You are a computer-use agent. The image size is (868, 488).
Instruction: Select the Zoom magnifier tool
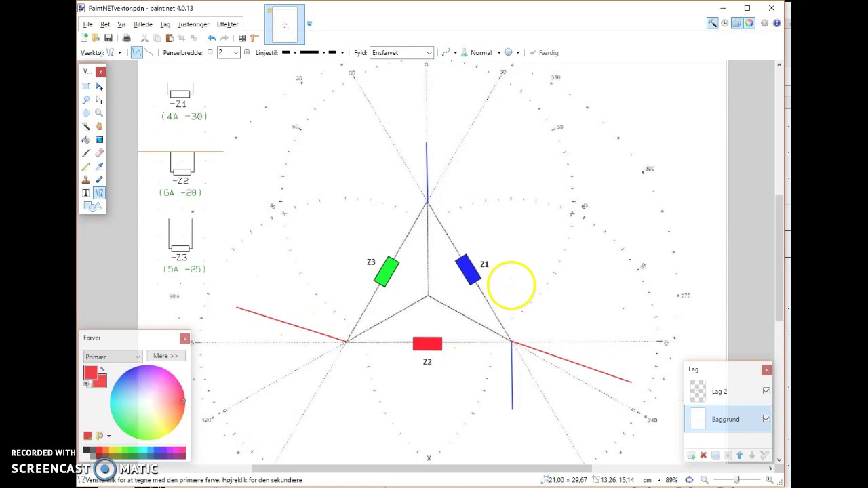click(100, 113)
